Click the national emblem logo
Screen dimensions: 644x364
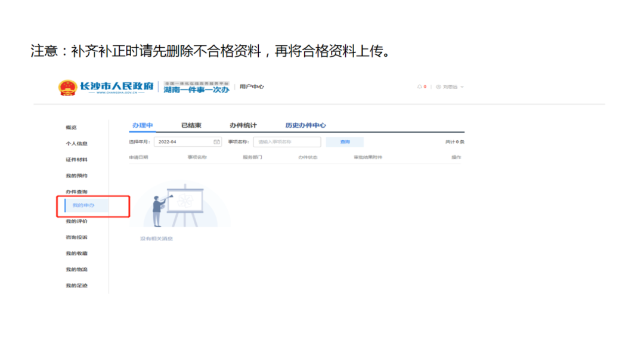coord(67,88)
